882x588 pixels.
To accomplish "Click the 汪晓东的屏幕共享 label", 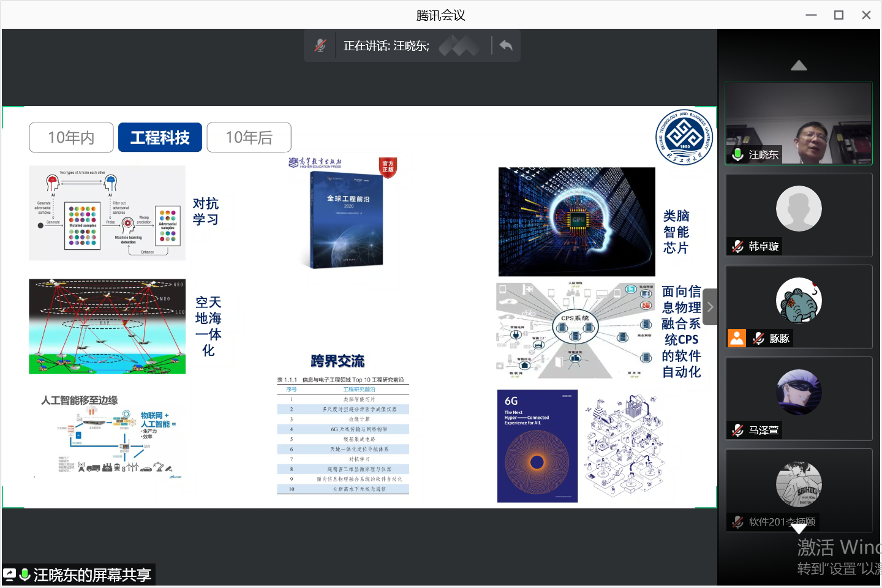I will (x=92, y=575).
